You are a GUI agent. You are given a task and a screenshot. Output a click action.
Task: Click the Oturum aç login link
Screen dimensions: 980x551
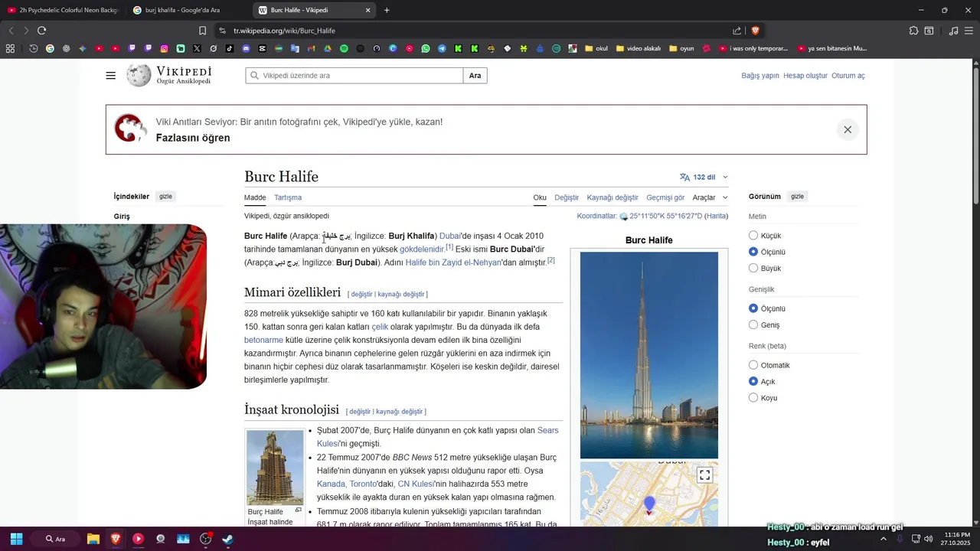pos(848,76)
